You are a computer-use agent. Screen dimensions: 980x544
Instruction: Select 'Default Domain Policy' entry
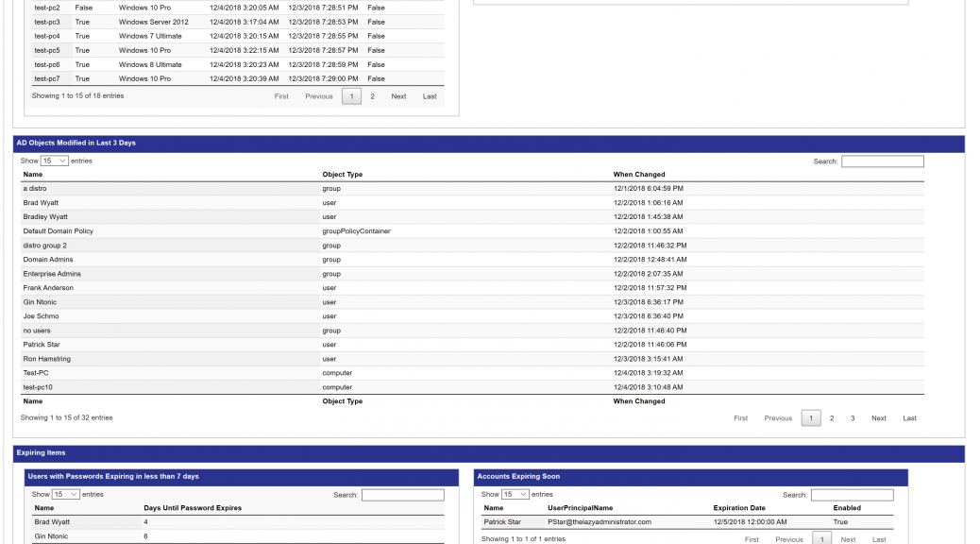[x=59, y=230]
